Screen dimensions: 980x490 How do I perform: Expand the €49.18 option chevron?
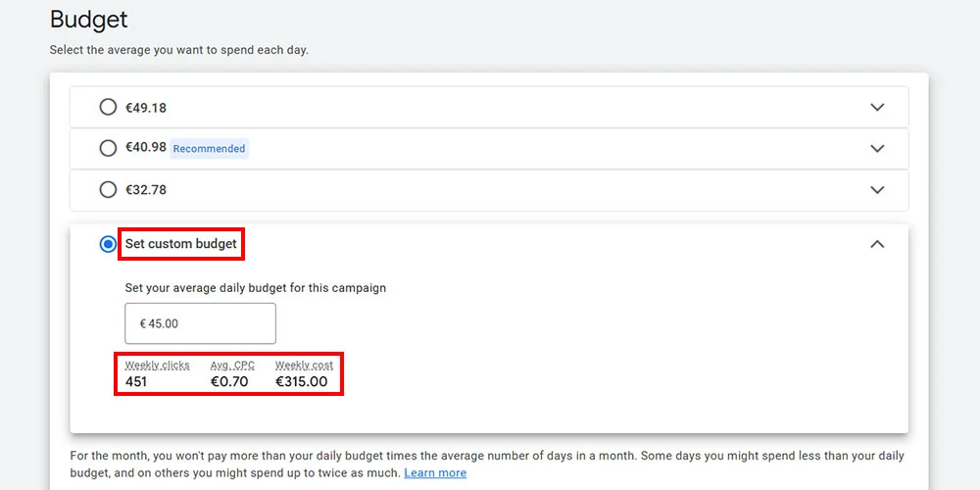877,107
